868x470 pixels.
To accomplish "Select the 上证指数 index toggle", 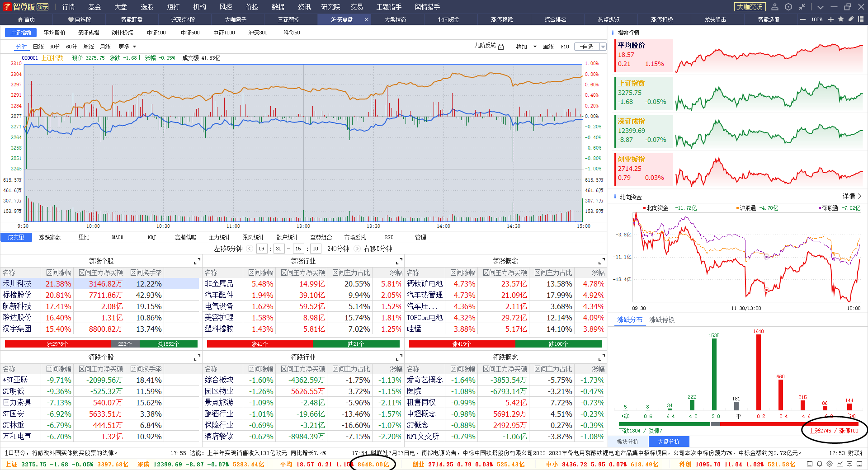I will coord(20,33).
